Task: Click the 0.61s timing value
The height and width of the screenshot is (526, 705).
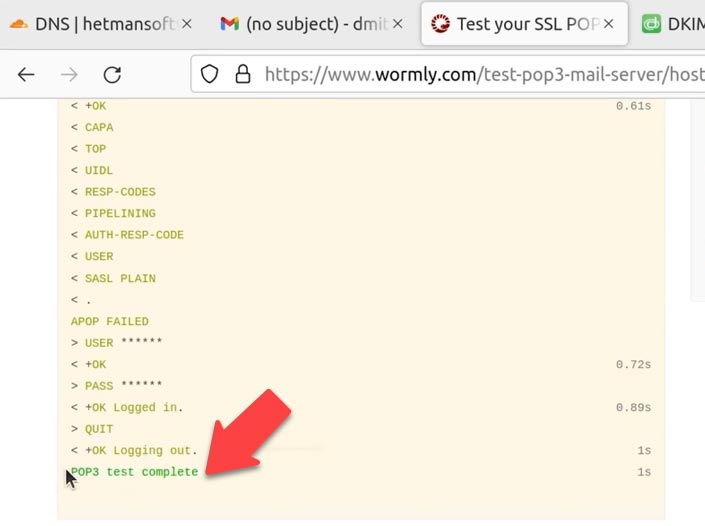Action: click(x=634, y=106)
